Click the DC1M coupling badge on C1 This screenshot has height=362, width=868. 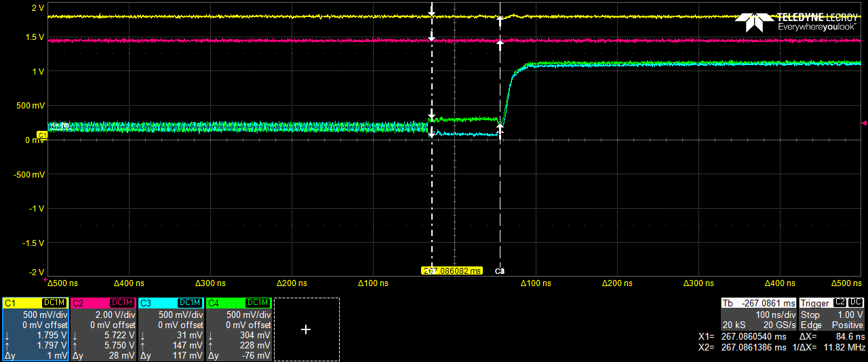pos(54,302)
